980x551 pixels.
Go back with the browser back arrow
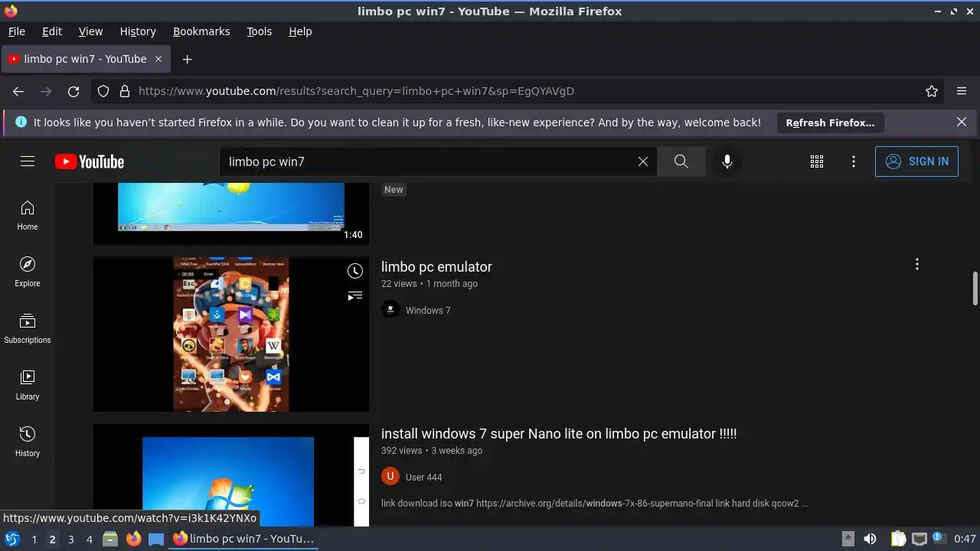pyautogui.click(x=18, y=91)
